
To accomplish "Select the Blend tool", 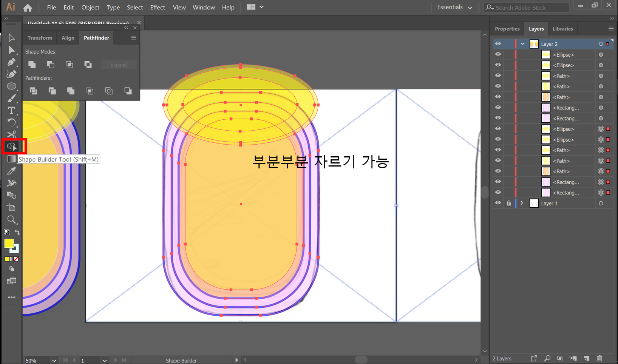I will (11, 195).
